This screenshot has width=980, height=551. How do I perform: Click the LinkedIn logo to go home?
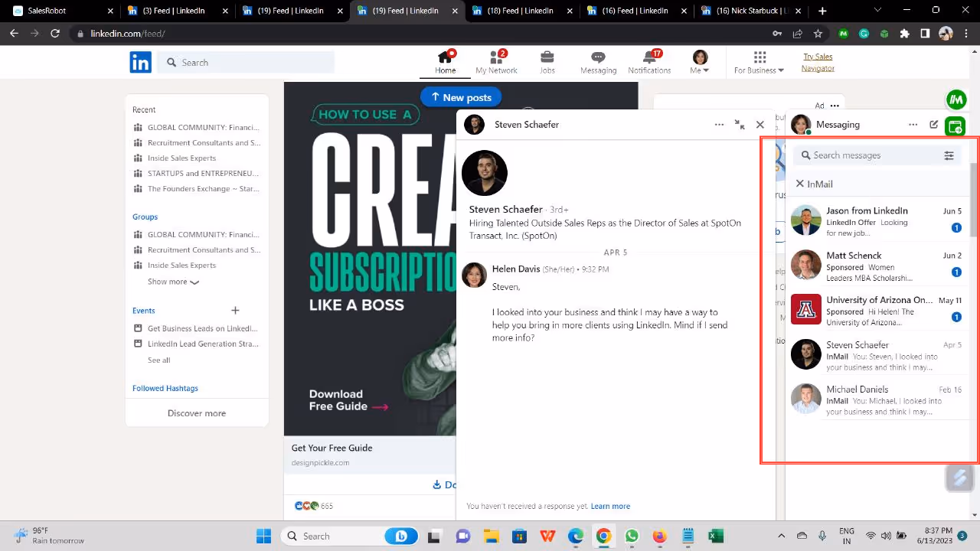[x=140, y=62]
